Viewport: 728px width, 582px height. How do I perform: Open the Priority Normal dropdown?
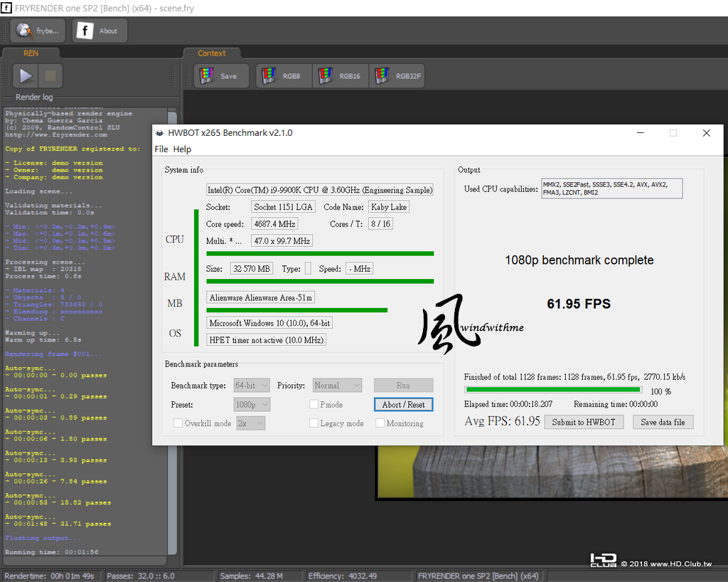337,386
